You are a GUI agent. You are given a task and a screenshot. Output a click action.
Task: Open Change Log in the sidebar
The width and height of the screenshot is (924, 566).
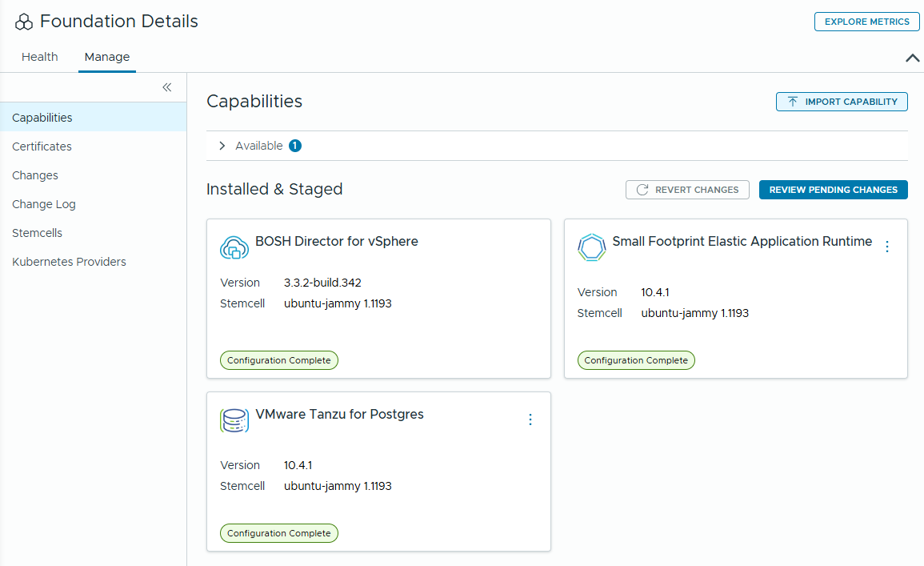pyautogui.click(x=93, y=204)
